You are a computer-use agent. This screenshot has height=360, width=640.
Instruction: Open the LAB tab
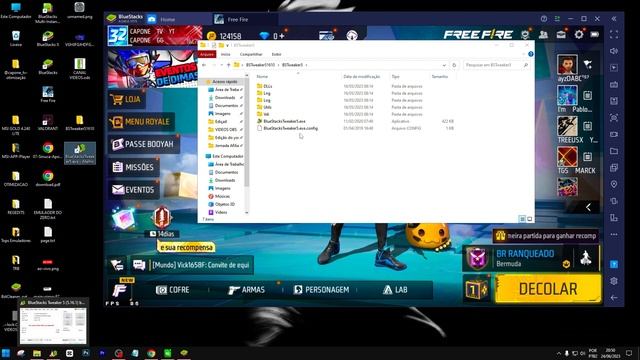click(x=395, y=290)
